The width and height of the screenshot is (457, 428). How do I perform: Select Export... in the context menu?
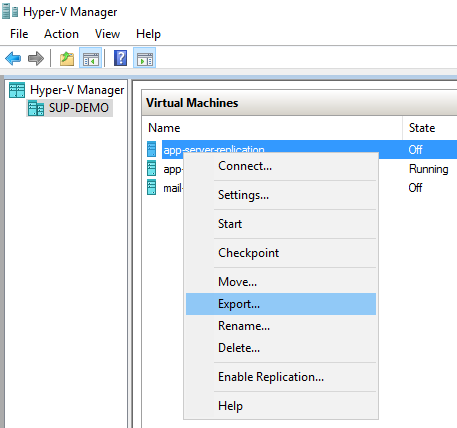pyautogui.click(x=281, y=304)
